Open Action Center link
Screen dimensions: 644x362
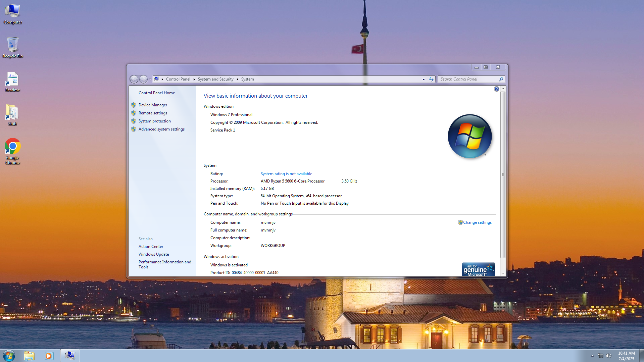[151, 247]
